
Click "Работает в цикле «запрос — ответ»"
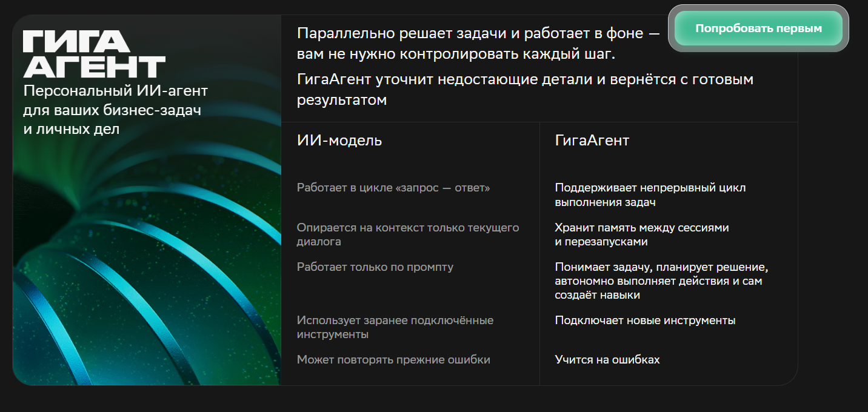(x=393, y=188)
